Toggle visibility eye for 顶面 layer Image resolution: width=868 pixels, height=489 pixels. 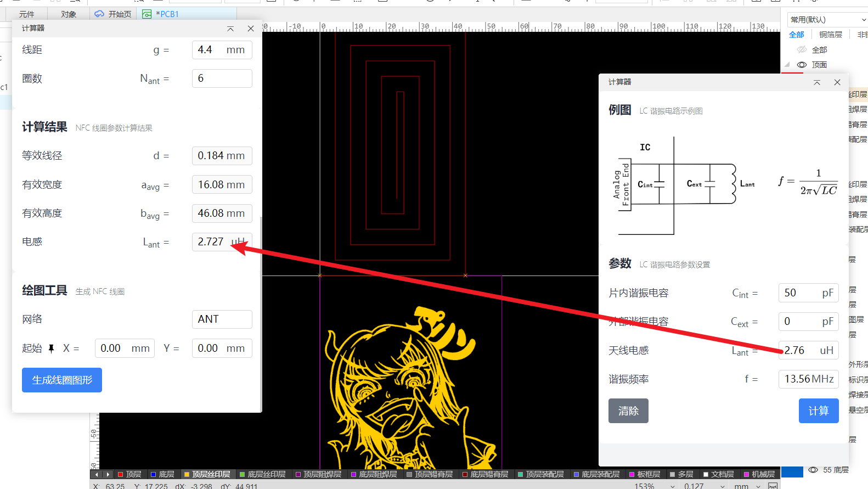pyautogui.click(x=802, y=65)
